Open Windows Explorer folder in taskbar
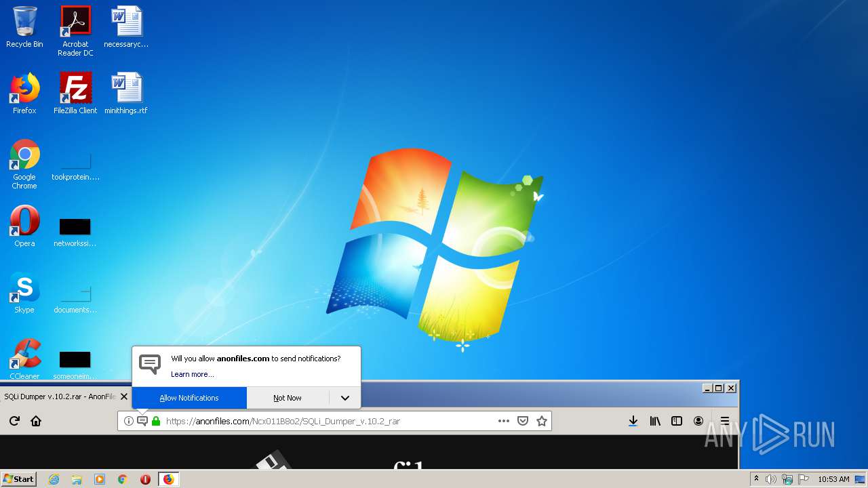The height and width of the screenshot is (488, 868). (77, 479)
